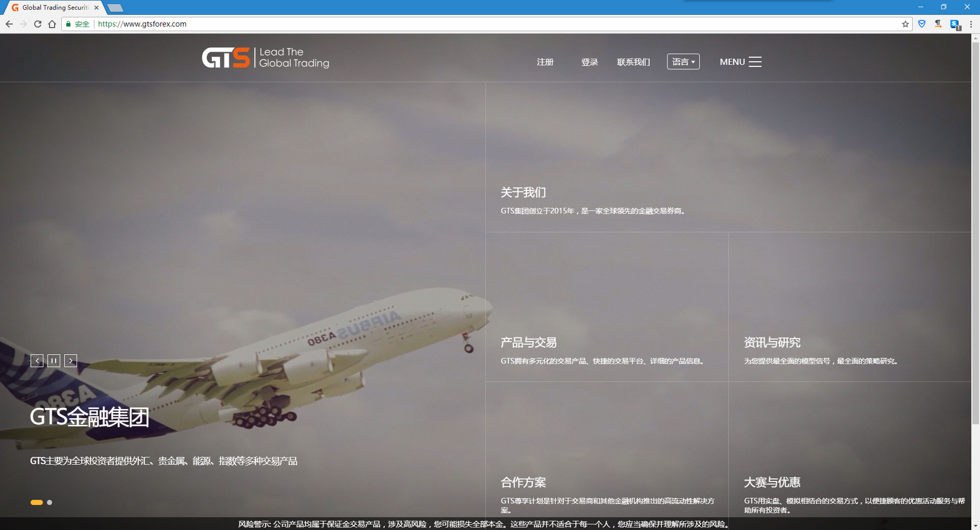Viewport: 980px width, 530px height.
Task: Open the 联系我们 contact link
Action: point(633,62)
